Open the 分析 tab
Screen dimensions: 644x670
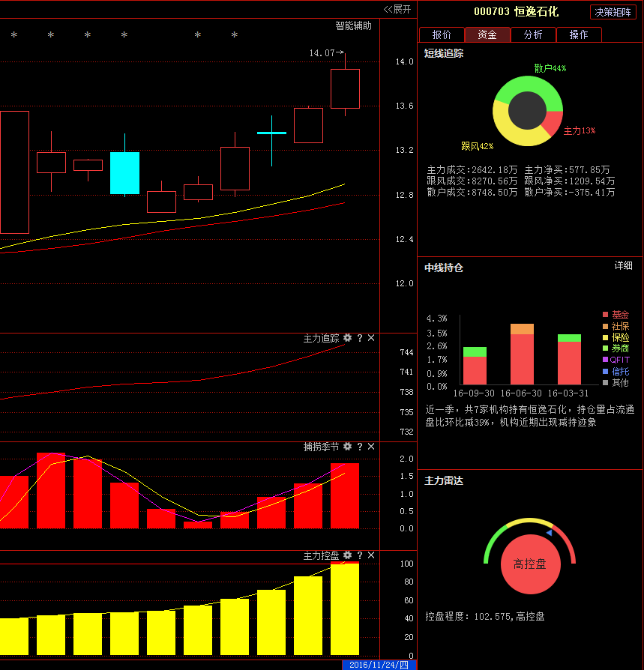tap(533, 34)
